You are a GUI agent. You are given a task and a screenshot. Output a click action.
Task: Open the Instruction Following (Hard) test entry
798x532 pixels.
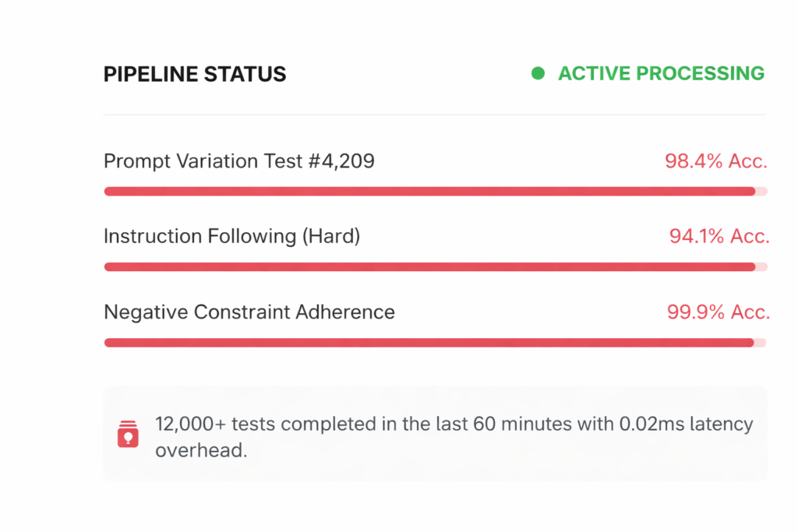click(231, 236)
